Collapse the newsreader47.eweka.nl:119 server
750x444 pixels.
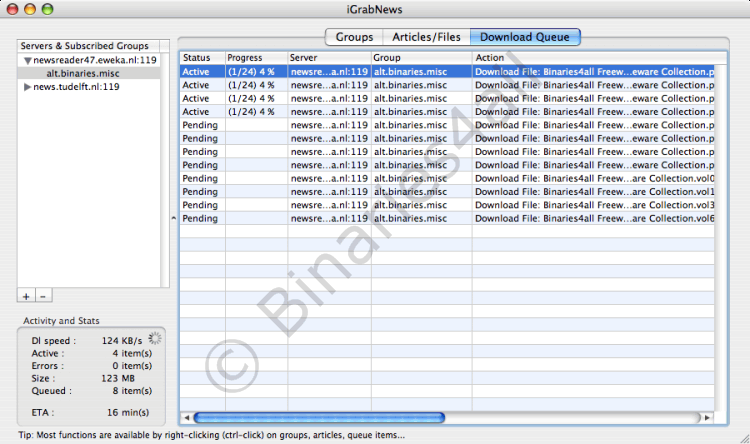click(28, 60)
